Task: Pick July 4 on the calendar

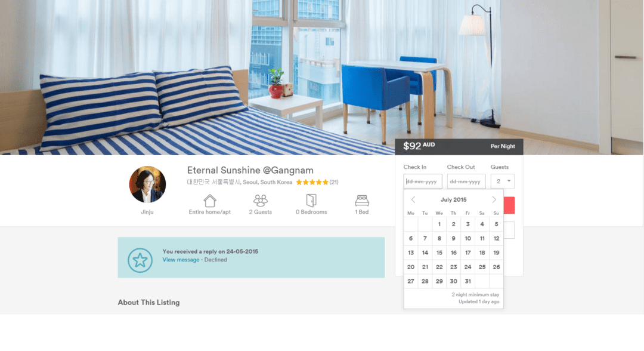Action: coord(482,224)
